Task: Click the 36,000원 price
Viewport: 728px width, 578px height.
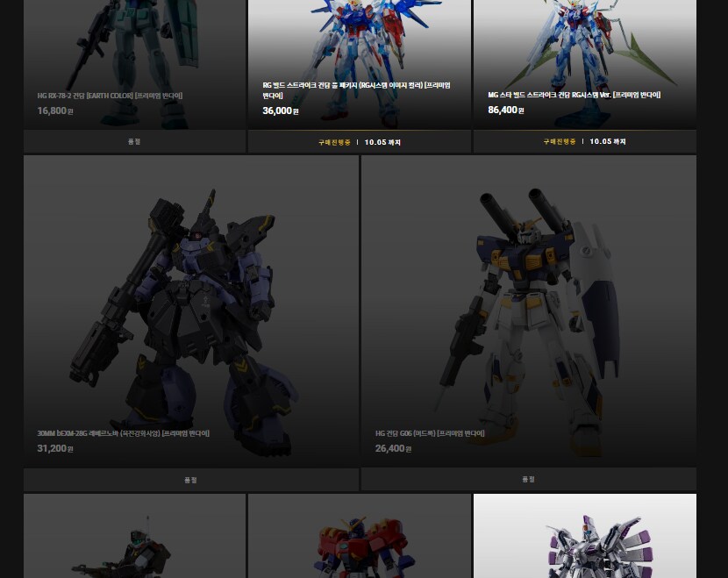Action: tap(281, 111)
